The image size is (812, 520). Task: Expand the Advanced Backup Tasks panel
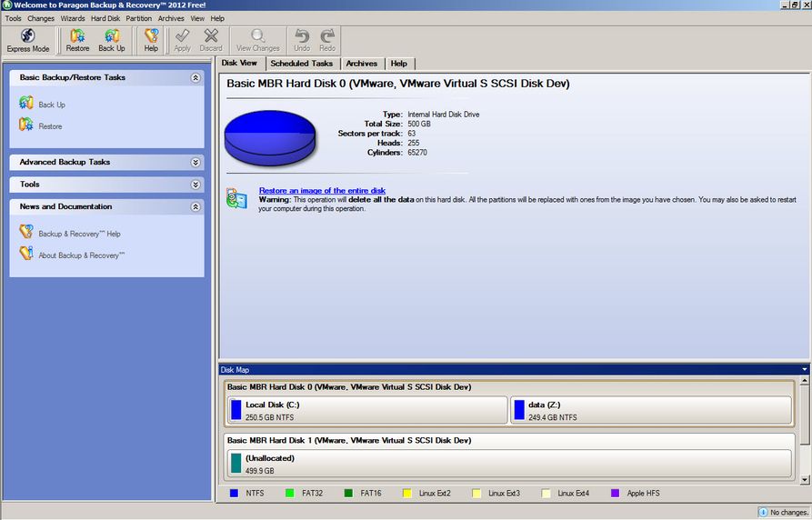[x=195, y=163]
